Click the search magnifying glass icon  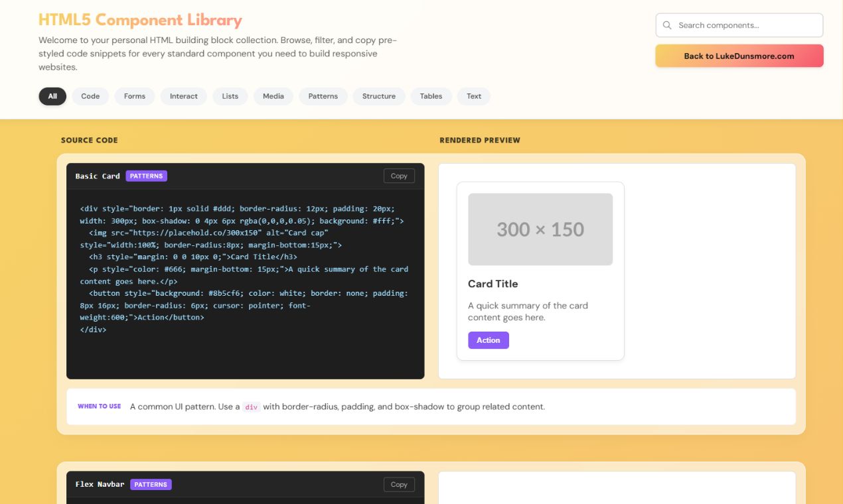667,25
